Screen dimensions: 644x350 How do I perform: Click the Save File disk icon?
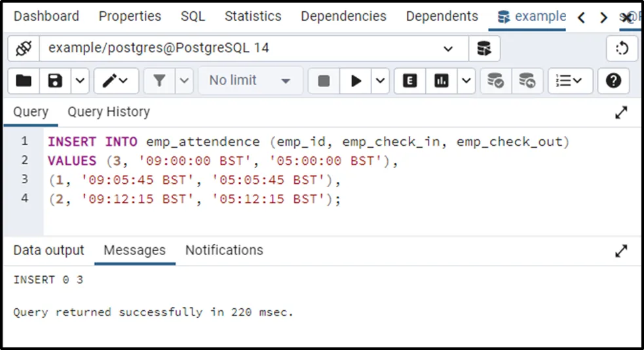point(55,80)
